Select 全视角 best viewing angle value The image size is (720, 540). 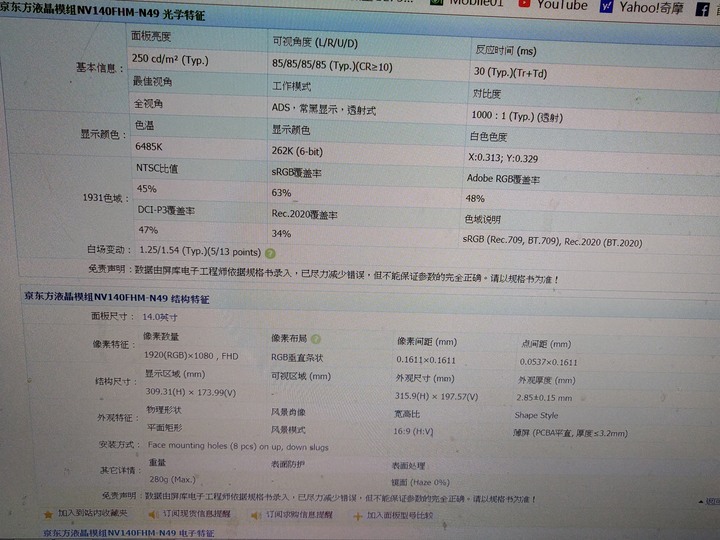[148, 104]
